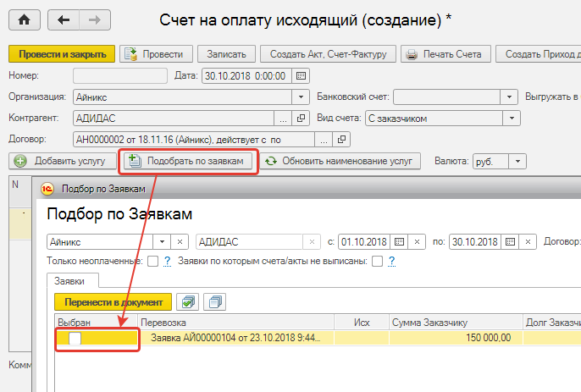Click the Выбран column header
The width and height of the screenshot is (581, 392).
pos(97,323)
